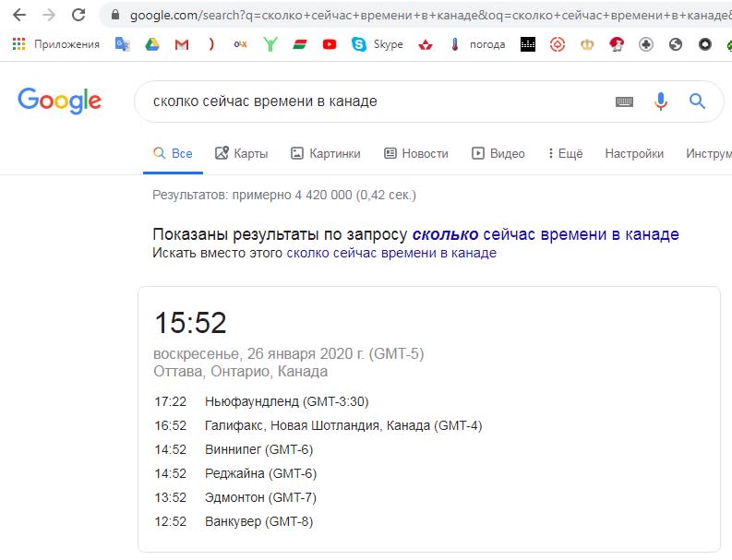732x560 pixels.
Task: Expand the Ещё more menu
Action: tap(565, 153)
